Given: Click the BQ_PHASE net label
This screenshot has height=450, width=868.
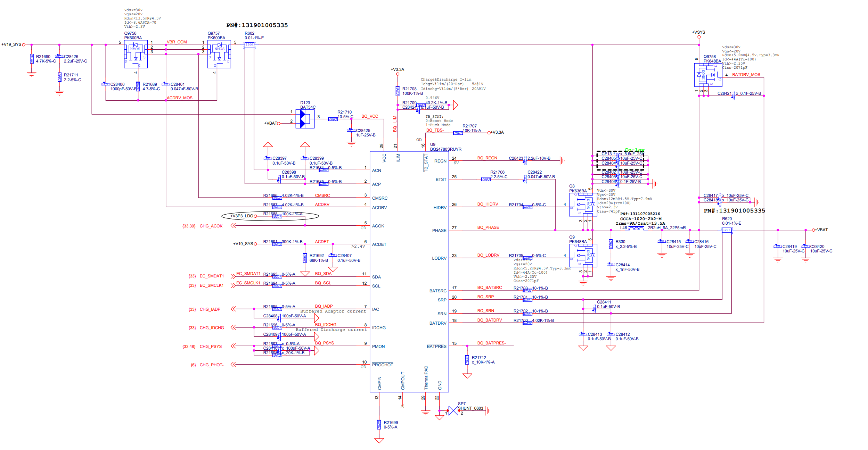Looking at the screenshot, I should tap(488, 227).
